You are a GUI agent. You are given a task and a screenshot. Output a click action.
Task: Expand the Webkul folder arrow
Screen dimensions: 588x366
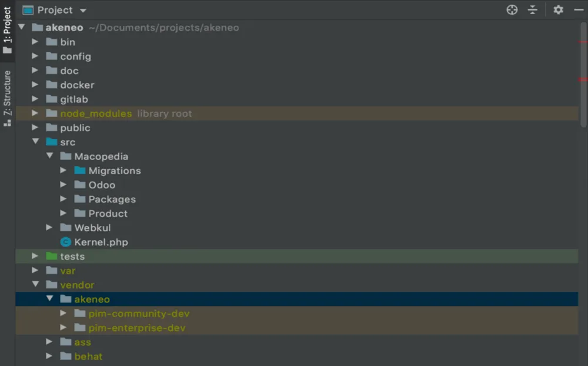pyautogui.click(x=49, y=228)
